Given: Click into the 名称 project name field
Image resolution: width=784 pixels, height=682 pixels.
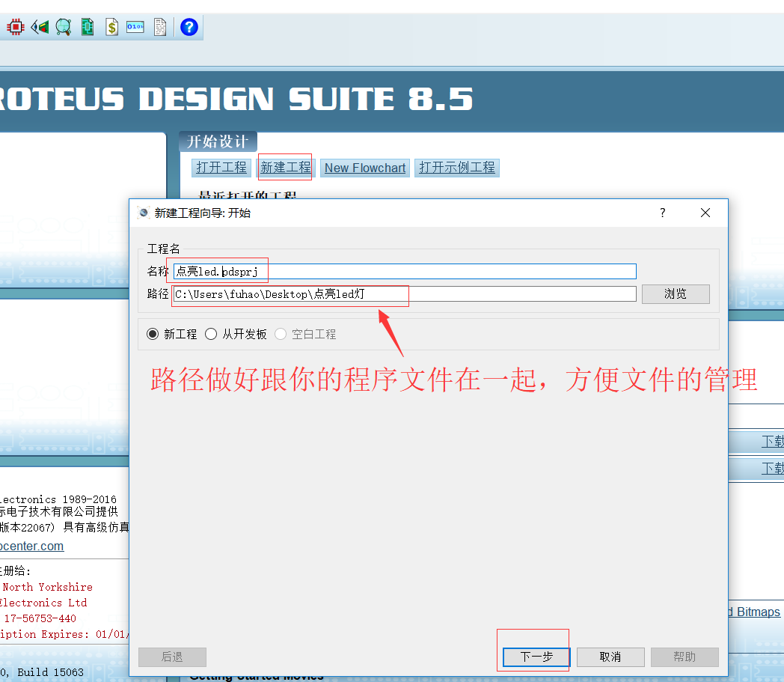Looking at the screenshot, I should coord(405,271).
